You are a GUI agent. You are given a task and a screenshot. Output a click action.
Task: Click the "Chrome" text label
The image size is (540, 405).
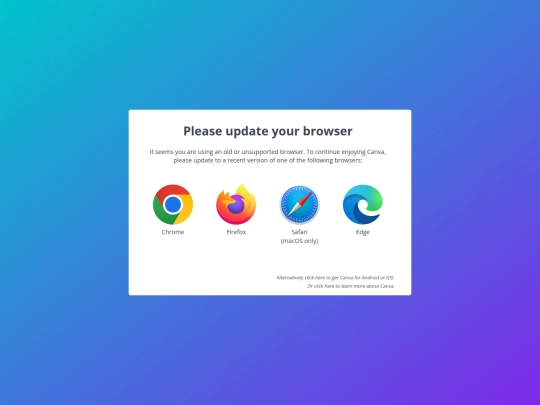173,232
